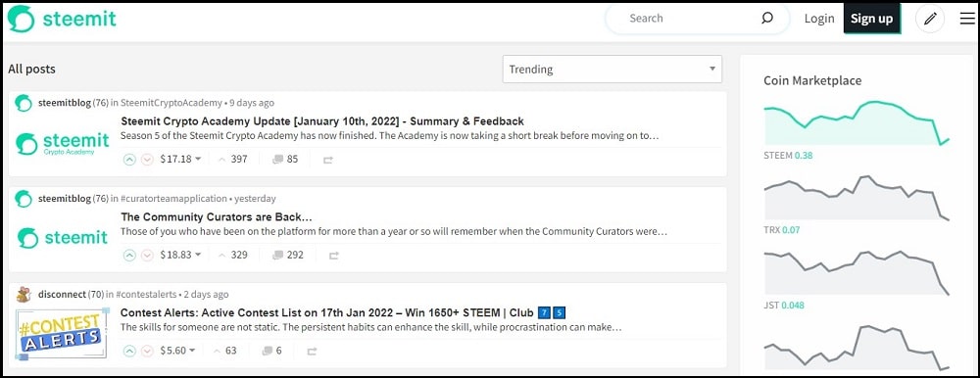The height and width of the screenshot is (378, 980).
Task: Open the hamburger menu icon
Action: 967,19
